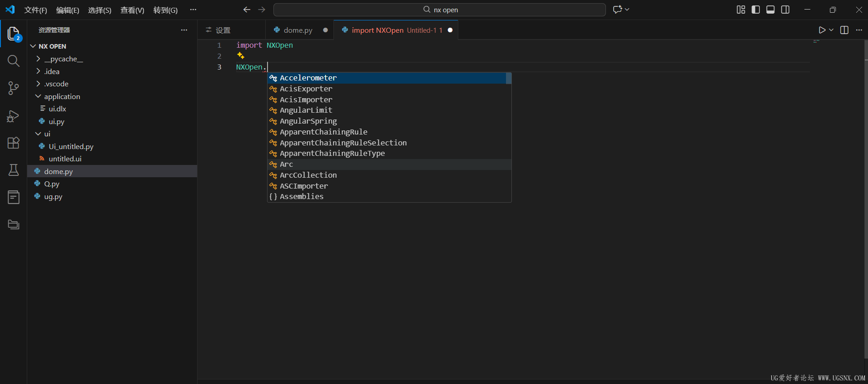Click the suggestion list scrollbar thumb
Viewport: 868px width, 384px height.
(509, 78)
